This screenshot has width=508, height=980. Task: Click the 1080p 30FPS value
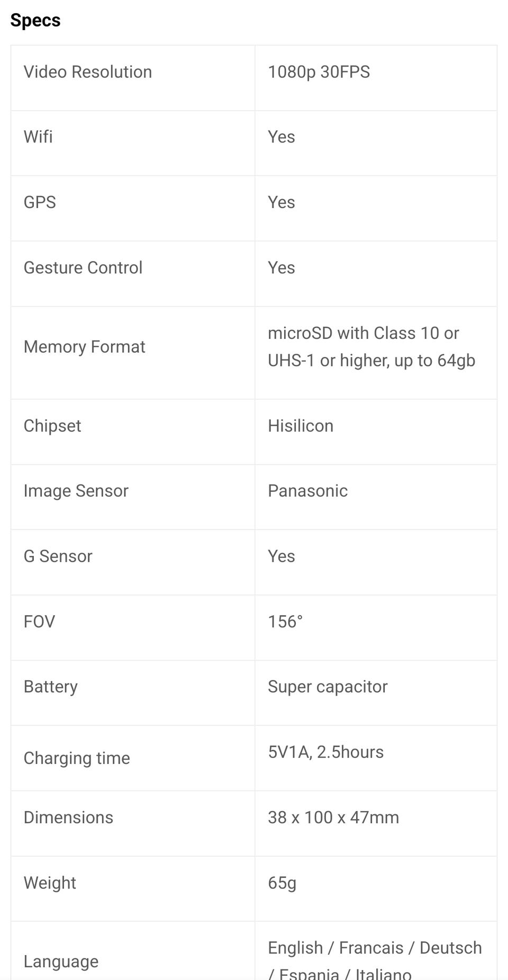(319, 72)
